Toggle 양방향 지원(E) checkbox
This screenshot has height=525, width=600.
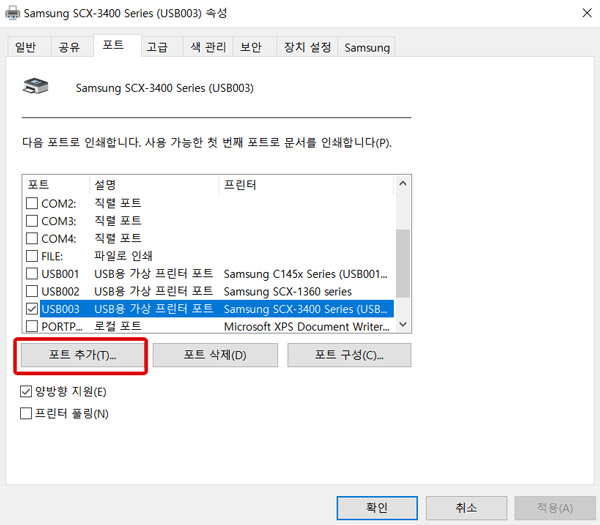pyautogui.click(x=26, y=391)
